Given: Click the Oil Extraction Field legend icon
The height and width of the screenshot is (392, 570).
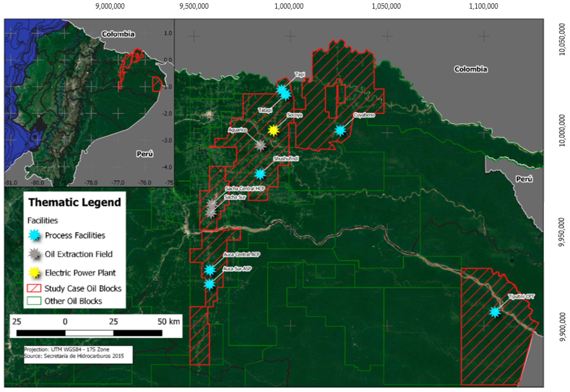Looking at the screenshot, I should [34, 254].
